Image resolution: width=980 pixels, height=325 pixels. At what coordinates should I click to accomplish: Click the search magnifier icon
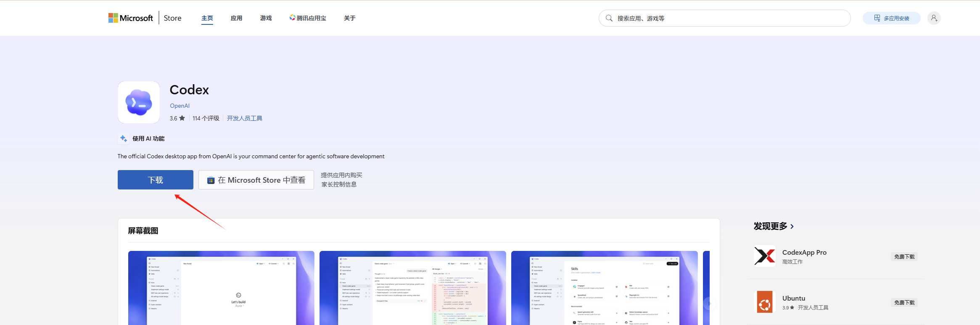[x=609, y=18]
